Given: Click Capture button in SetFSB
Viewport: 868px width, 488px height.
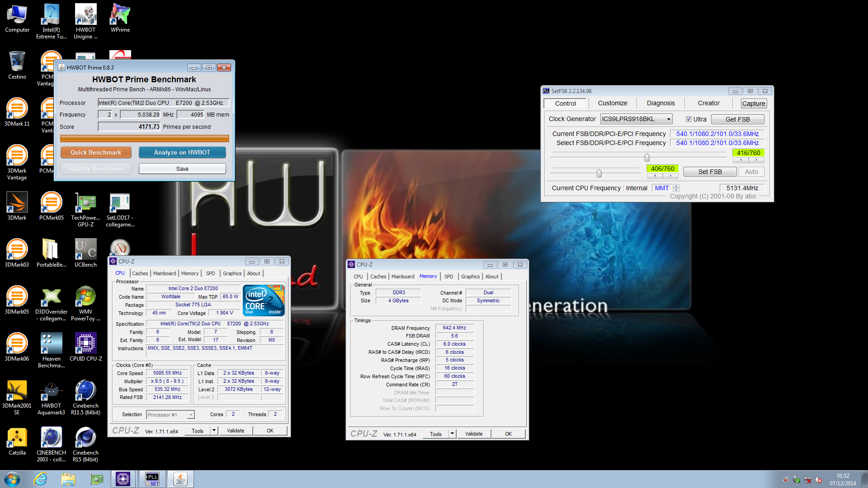Looking at the screenshot, I should pos(754,103).
